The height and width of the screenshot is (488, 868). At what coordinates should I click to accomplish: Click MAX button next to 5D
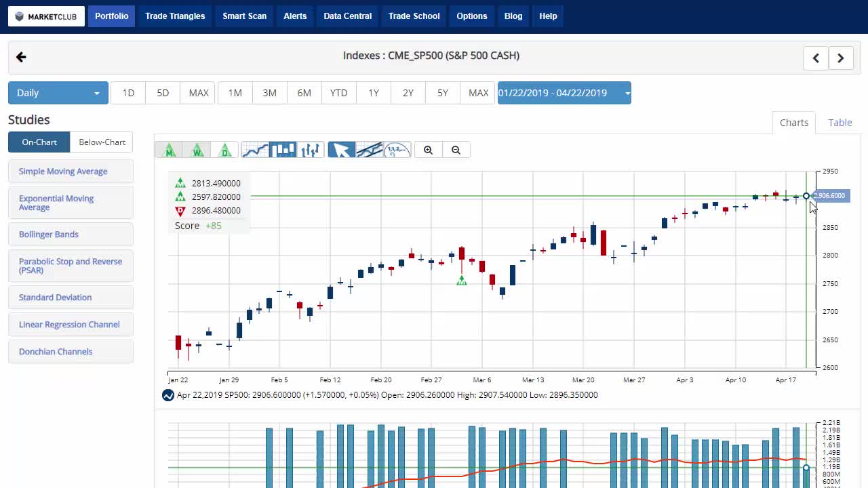click(x=199, y=93)
